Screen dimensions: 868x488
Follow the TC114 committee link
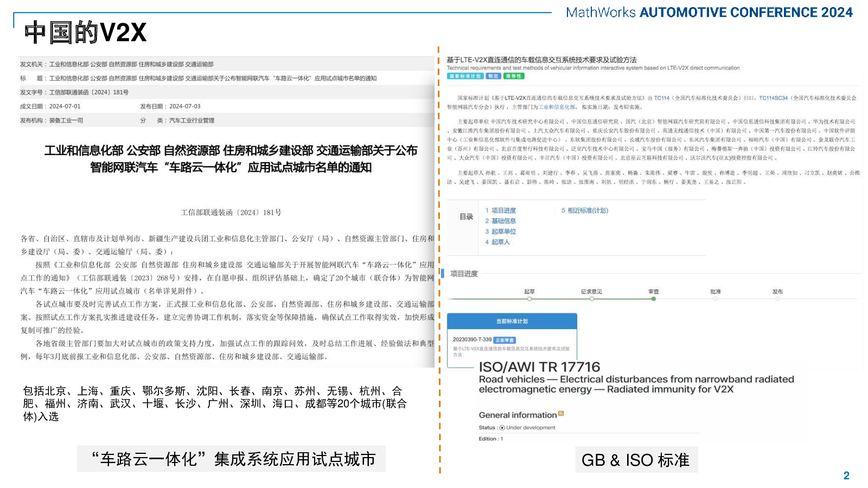click(661, 98)
